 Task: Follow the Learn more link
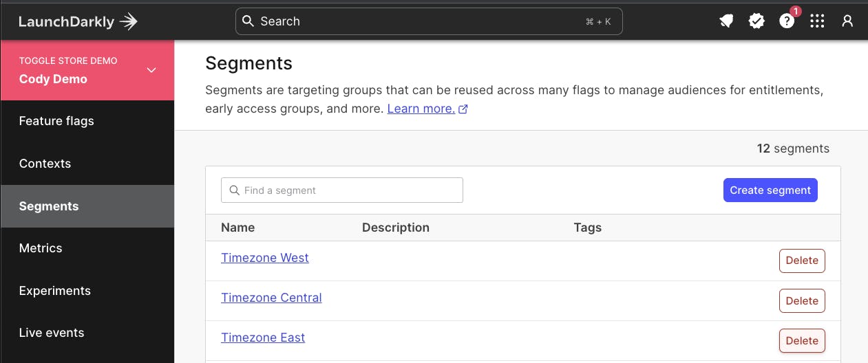point(421,109)
